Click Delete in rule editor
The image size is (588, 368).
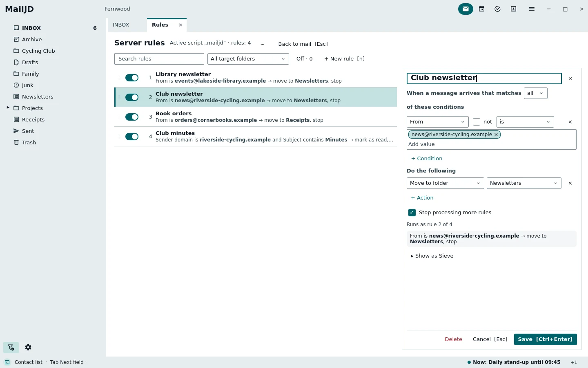coord(453,339)
